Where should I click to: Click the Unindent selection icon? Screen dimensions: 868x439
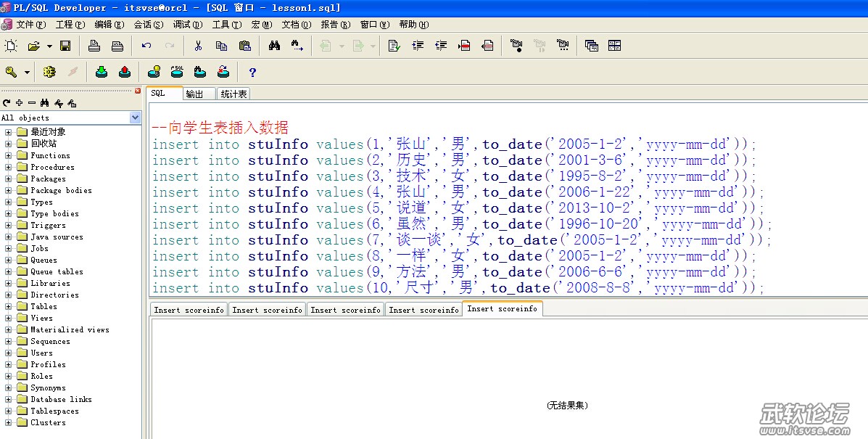(x=441, y=46)
